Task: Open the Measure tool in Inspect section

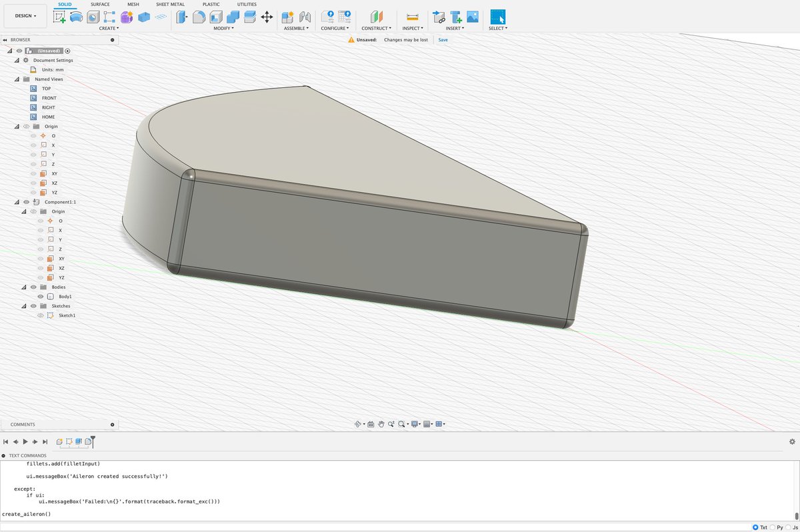Action: tap(413, 17)
